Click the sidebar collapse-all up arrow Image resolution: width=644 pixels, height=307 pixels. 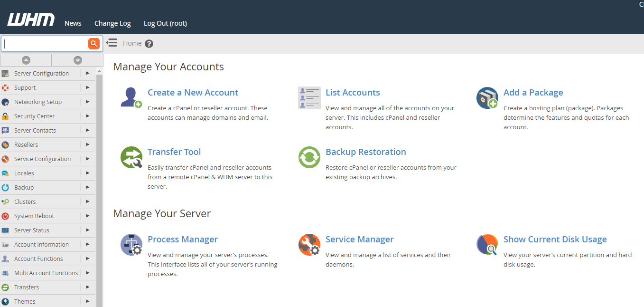click(x=26, y=60)
